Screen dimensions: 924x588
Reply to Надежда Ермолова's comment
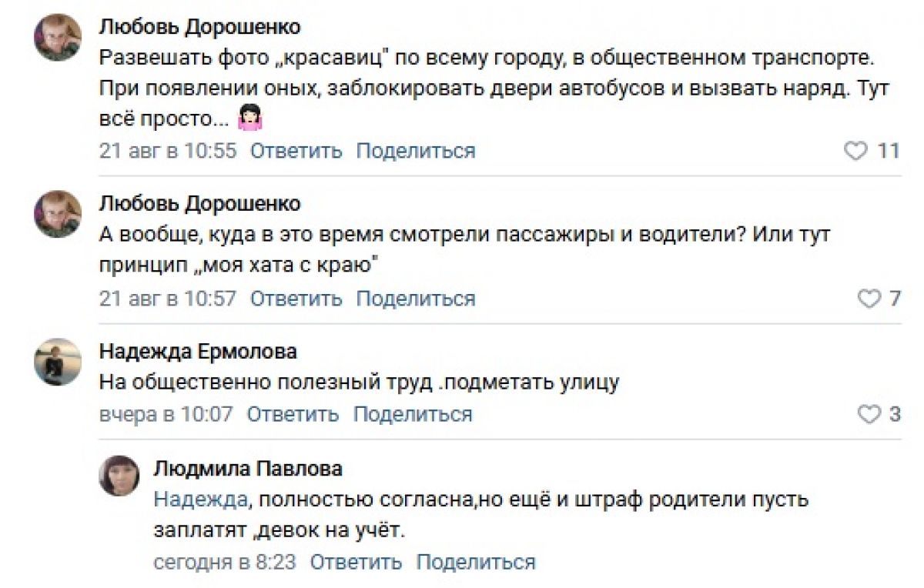(293, 415)
